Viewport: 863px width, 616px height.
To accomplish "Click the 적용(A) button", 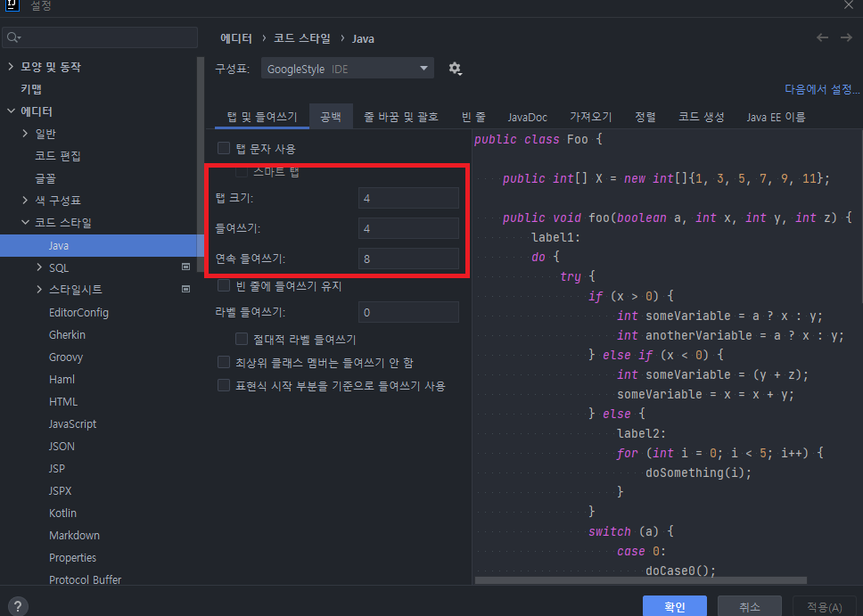I will (824, 605).
